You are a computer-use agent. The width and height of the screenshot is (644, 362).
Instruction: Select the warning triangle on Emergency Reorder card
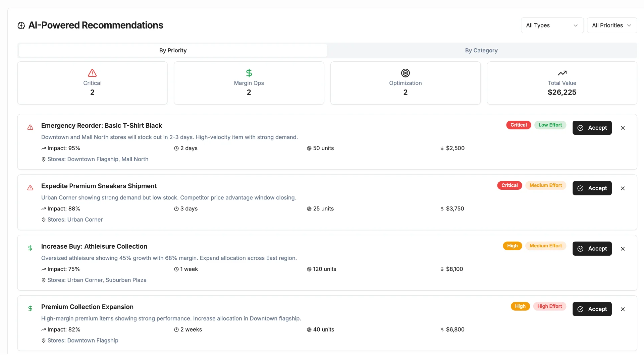coord(31,127)
